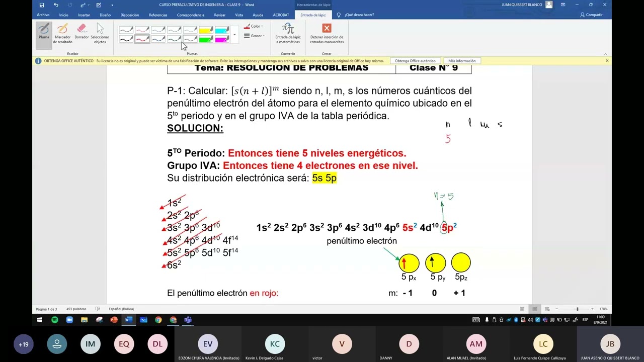Select the Pluma pen tool
This screenshot has width=644, height=362.
(x=44, y=35)
